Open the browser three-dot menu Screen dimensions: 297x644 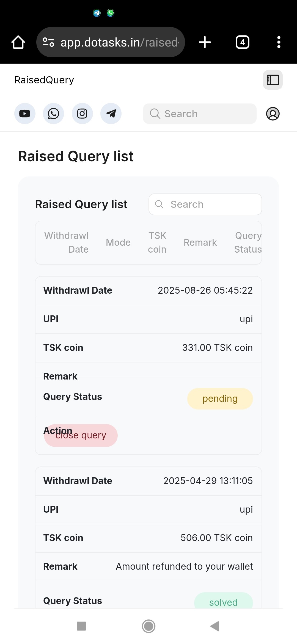point(279,42)
